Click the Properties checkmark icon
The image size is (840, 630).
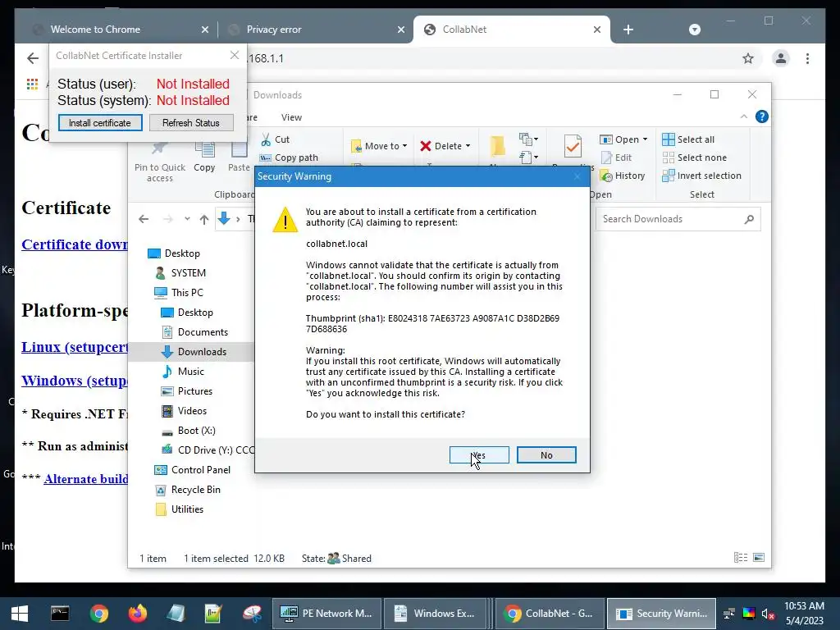point(573,146)
